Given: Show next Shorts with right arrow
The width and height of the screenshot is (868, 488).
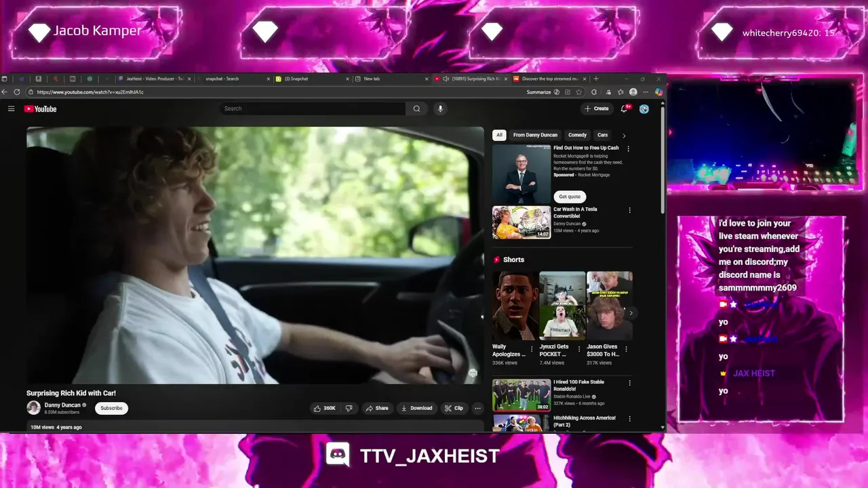Looking at the screenshot, I should point(630,312).
